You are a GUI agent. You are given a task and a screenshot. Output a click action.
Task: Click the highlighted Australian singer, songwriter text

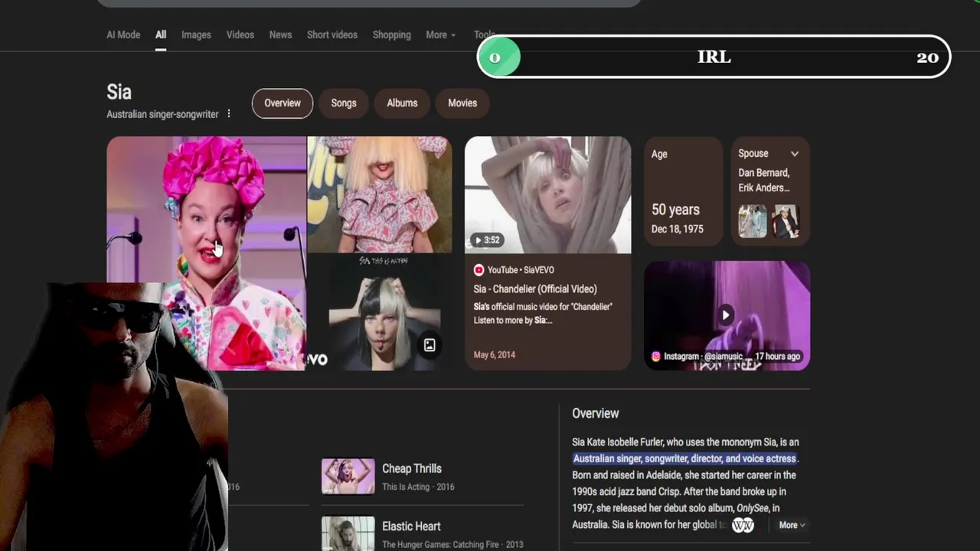[684, 458]
